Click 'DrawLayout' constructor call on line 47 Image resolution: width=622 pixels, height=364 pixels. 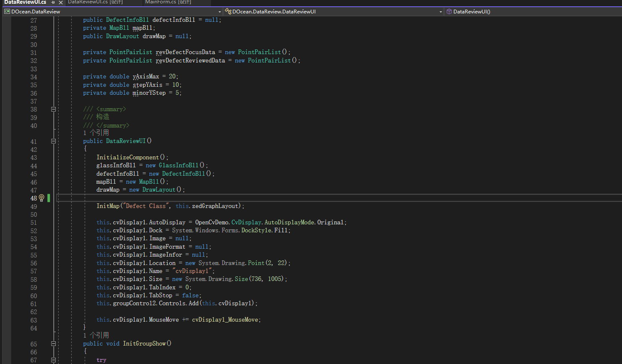coord(159,190)
